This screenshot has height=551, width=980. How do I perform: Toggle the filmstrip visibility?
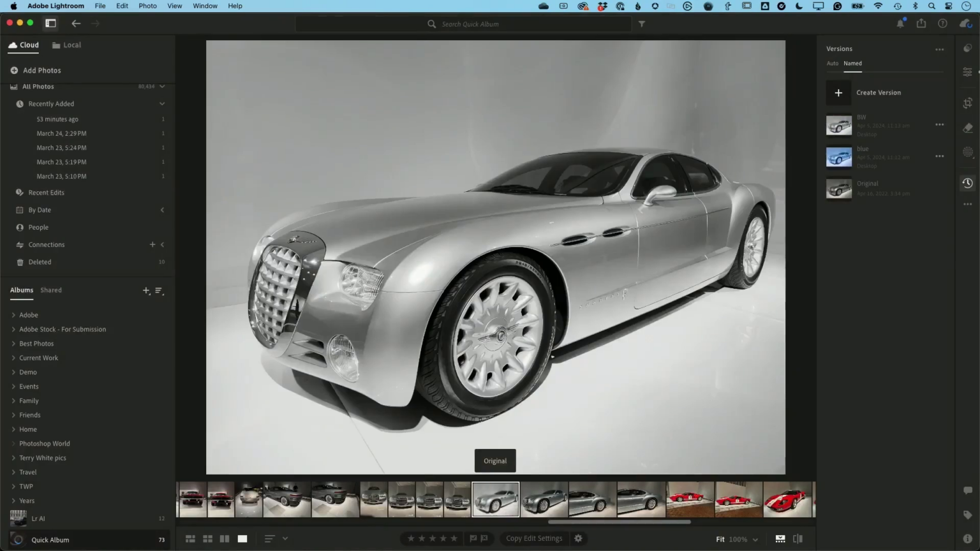780,538
